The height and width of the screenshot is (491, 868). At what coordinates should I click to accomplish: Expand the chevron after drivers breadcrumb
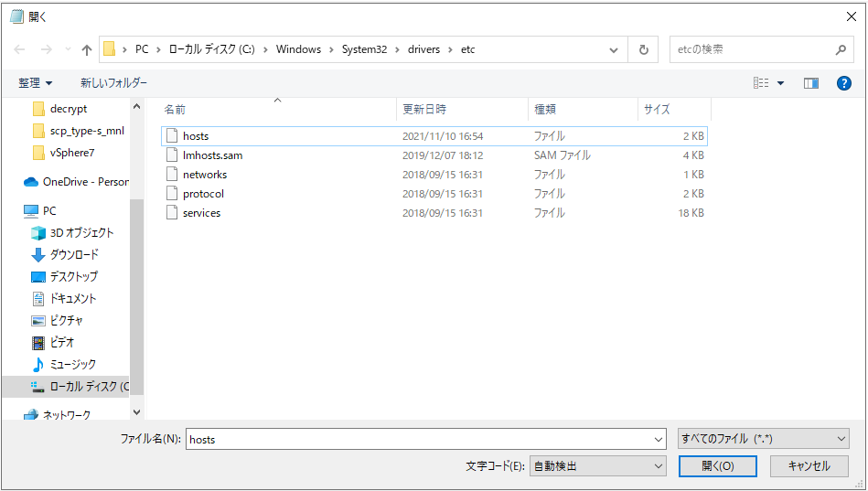[x=451, y=49]
